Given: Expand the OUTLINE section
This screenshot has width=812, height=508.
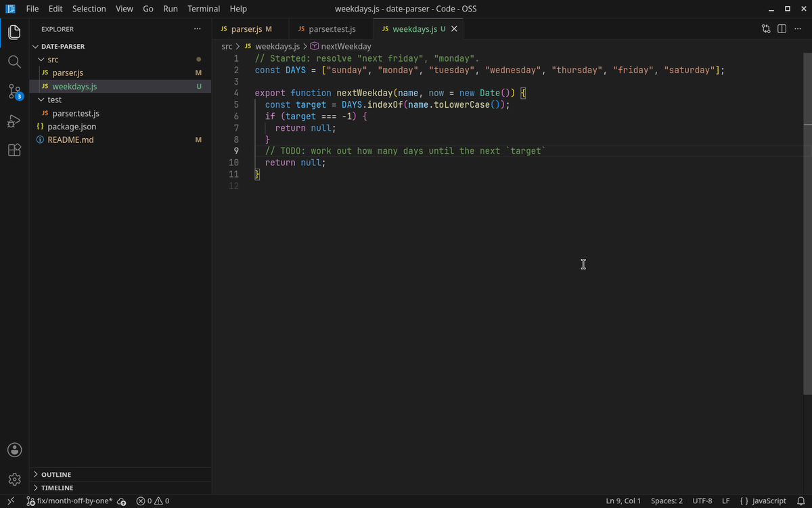Looking at the screenshot, I should pyautogui.click(x=120, y=475).
